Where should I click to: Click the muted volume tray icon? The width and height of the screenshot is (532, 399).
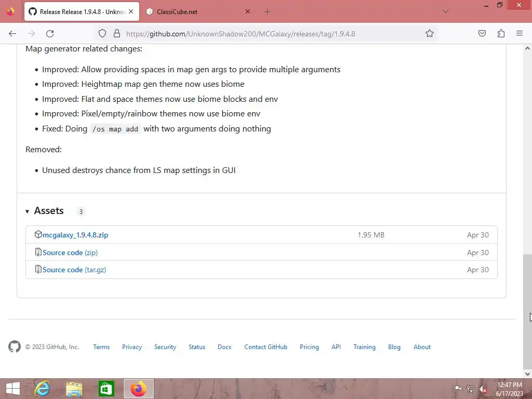(483, 389)
